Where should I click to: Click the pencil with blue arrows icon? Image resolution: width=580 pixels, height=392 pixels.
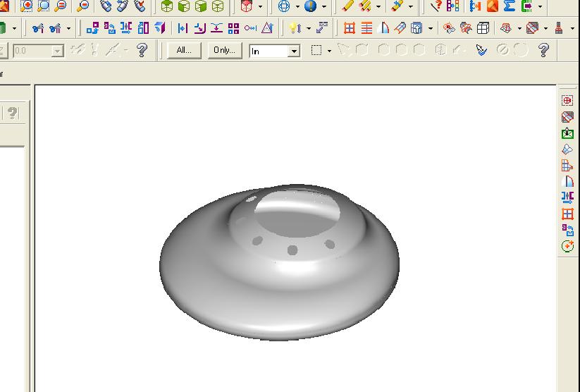pos(397,6)
